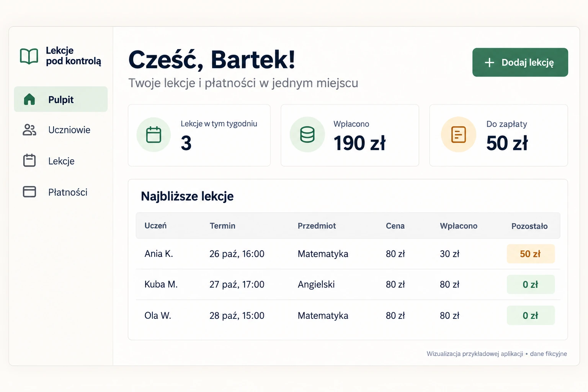Click the Pozostało column header
The image size is (588, 392).
[x=529, y=226]
